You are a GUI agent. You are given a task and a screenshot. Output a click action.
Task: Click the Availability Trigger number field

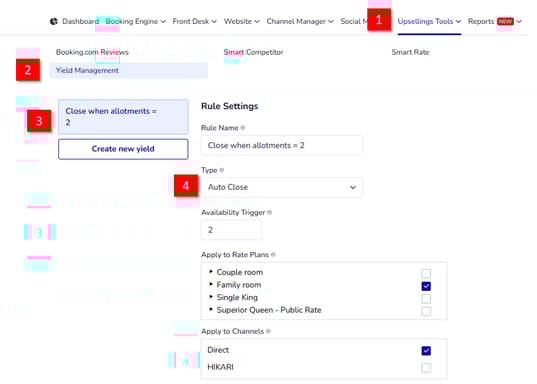(x=231, y=230)
